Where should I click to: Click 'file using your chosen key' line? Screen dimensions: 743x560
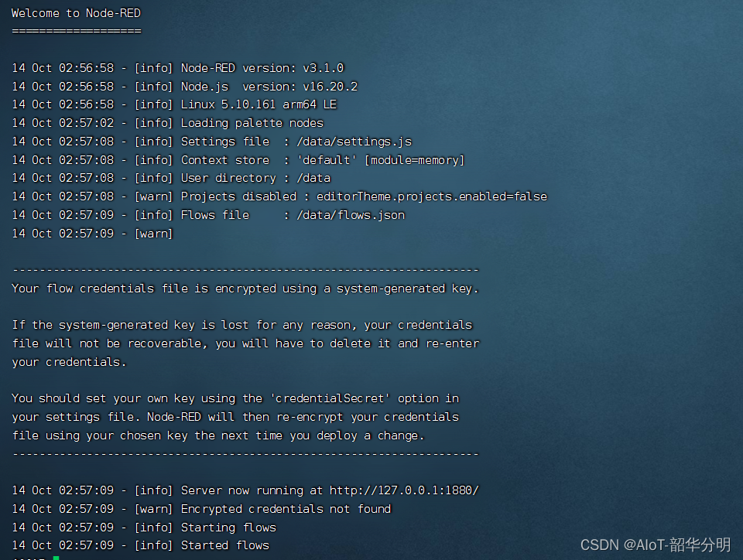click(218, 435)
